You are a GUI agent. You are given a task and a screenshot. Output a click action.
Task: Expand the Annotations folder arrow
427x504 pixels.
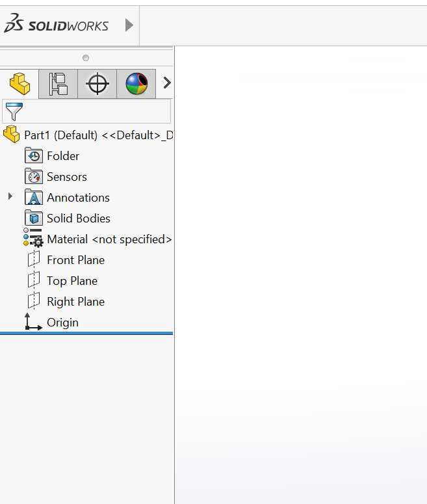(10, 196)
